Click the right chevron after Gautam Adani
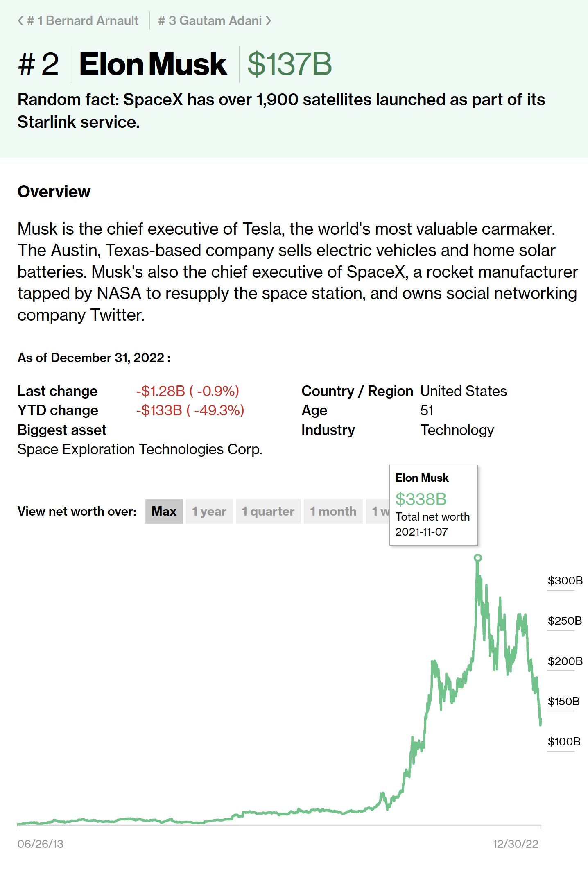 click(269, 21)
